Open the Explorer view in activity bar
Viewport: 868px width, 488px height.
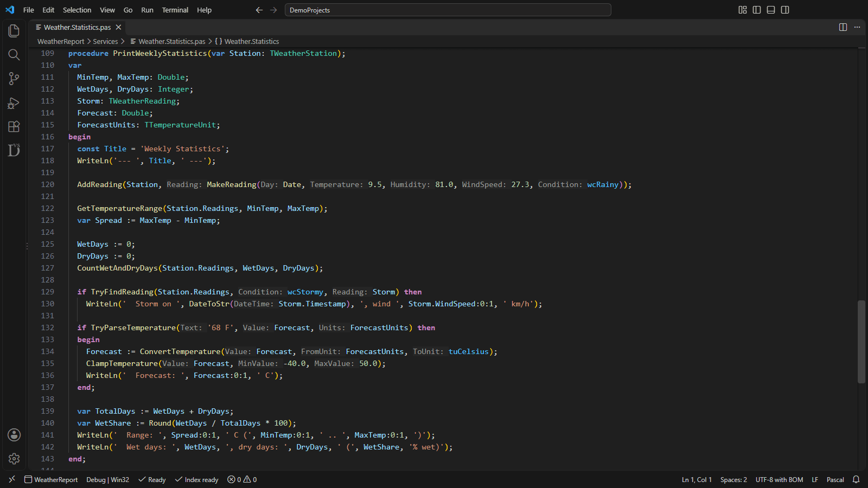tap(14, 31)
